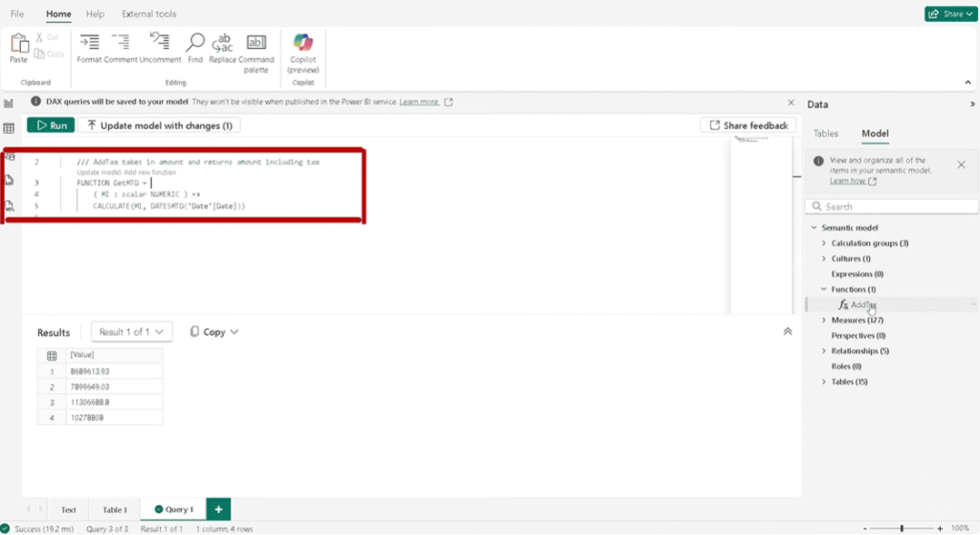Click the Search field in Data pane
Viewport: 980px width, 535px height.
click(x=892, y=207)
